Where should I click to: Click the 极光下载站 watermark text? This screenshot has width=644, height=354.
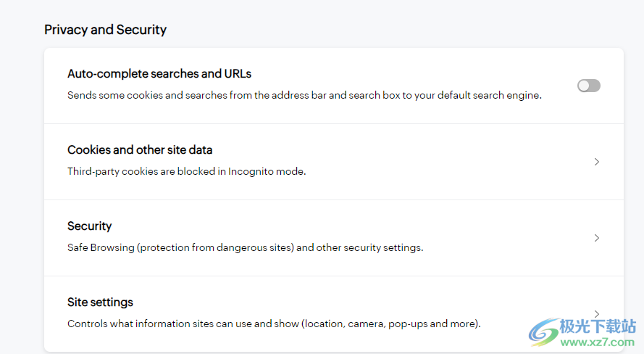pos(598,326)
